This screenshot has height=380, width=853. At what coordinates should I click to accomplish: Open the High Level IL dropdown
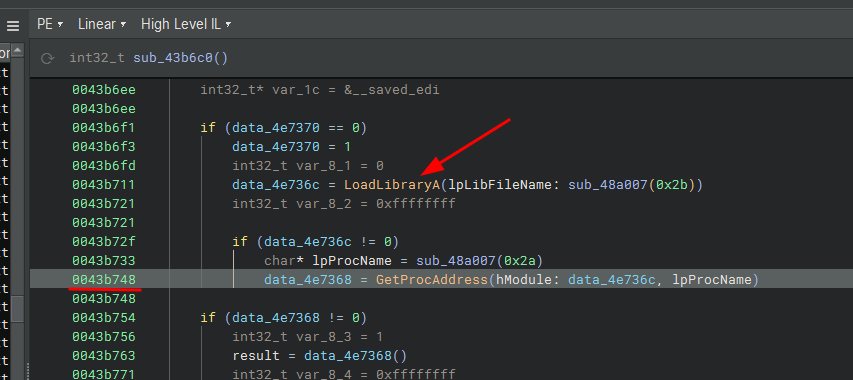[x=186, y=24]
